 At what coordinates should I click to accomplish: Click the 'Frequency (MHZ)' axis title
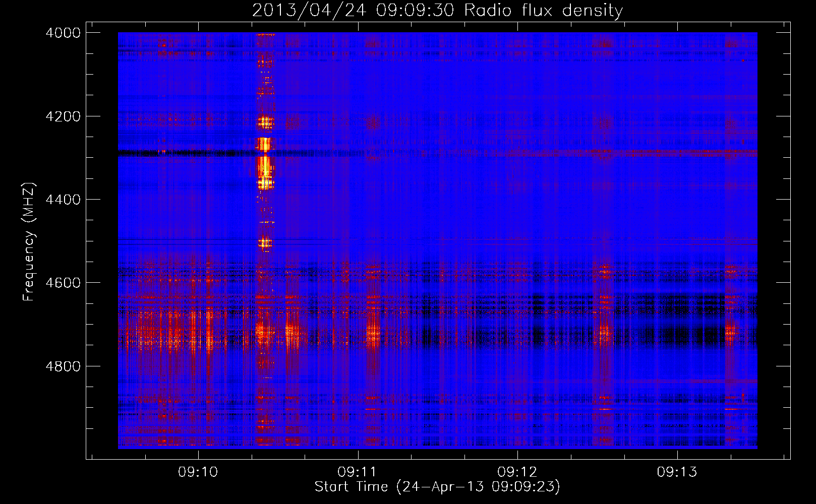[29, 242]
